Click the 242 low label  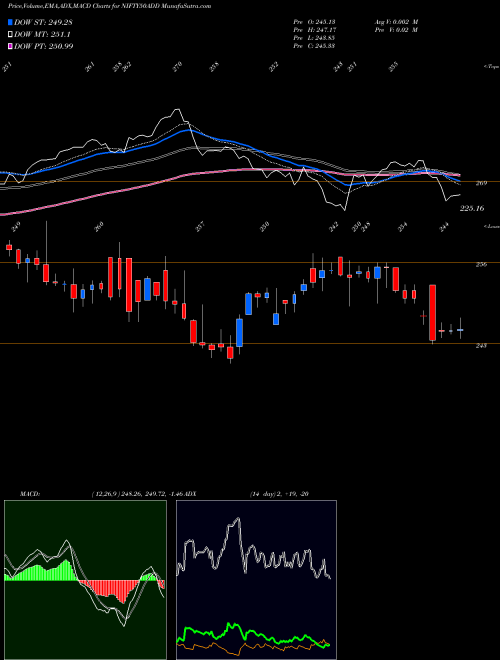pos(334,227)
